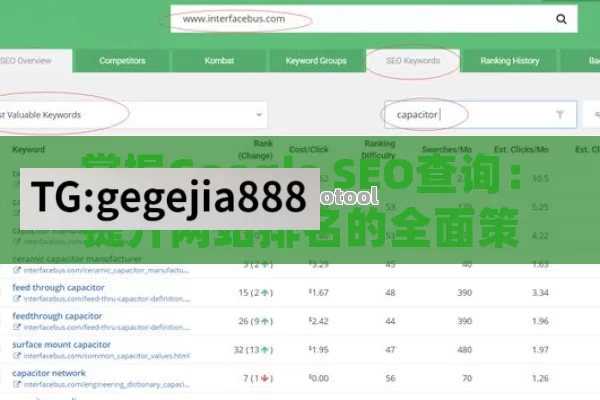Screen dimensions: 600x400
Task: Select the Keyword Groups tab
Action: point(316,60)
